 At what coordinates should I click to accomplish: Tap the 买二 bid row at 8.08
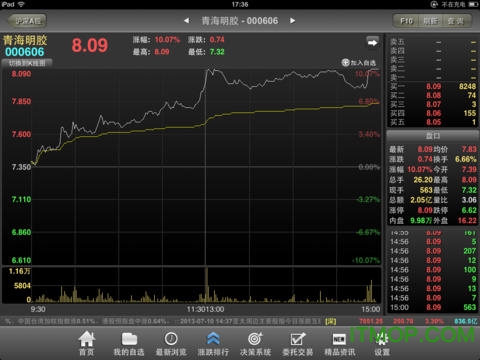pyautogui.click(x=433, y=95)
